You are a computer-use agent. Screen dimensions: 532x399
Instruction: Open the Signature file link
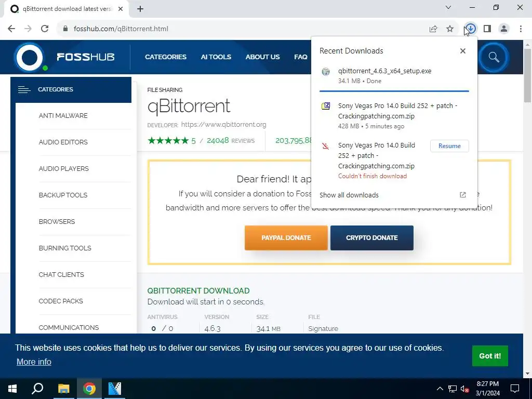pyautogui.click(x=323, y=328)
